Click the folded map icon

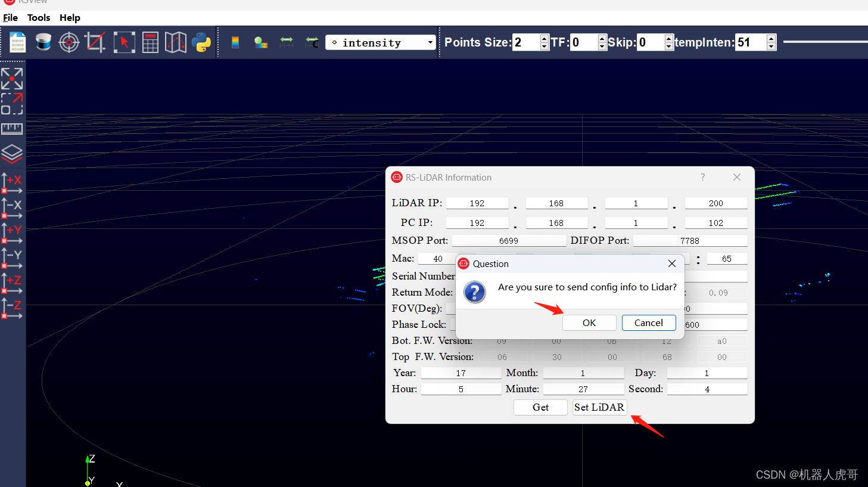[176, 42]
